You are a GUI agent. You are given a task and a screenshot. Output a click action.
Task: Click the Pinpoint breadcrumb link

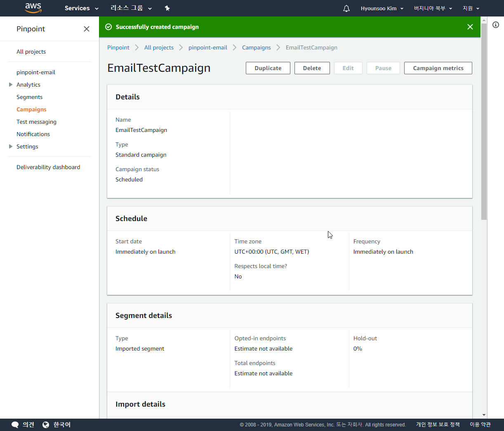pos(118,47)
